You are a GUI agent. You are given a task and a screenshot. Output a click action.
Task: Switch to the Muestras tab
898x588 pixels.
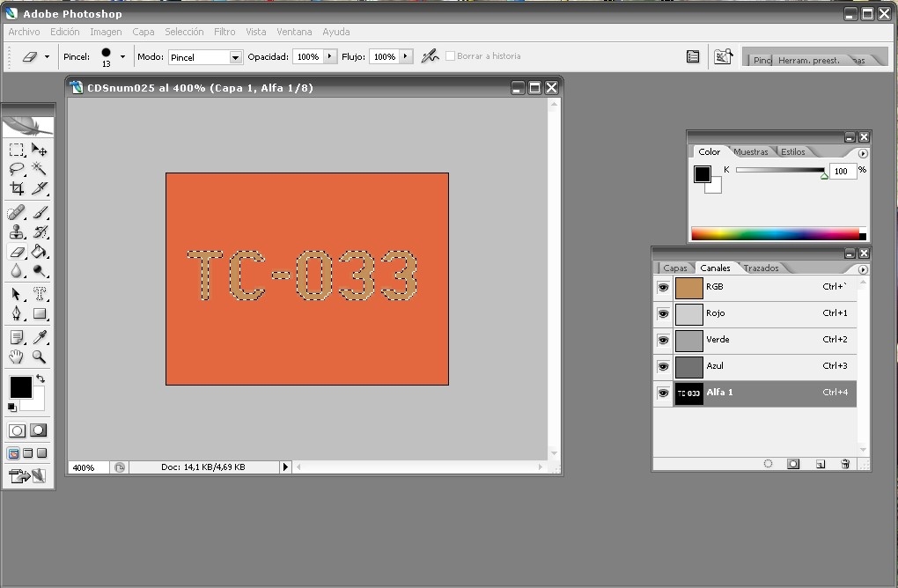[750, 151]
